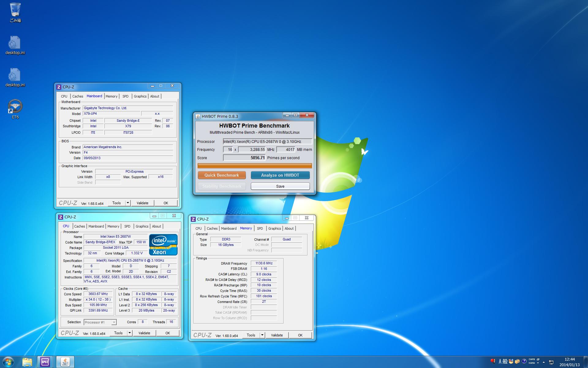Switch to CPU-Z taskbar button
Screen dimensions: 588x368
coord(45,362)
